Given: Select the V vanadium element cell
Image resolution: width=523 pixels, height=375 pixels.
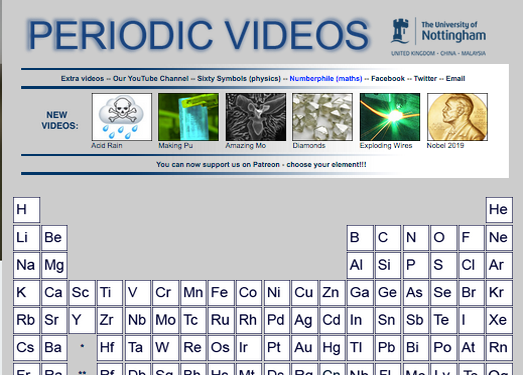Looking at the screenshot, I should click(138, 293).
